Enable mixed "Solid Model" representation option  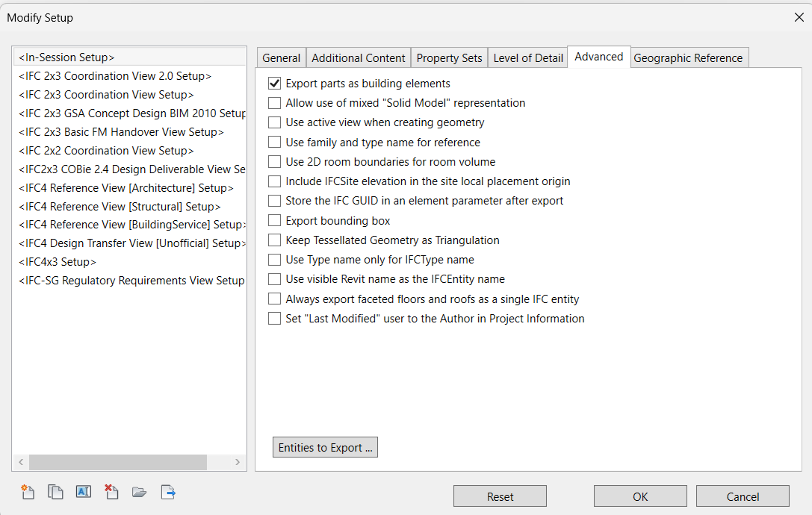pyautogui.click(x=274, y=103)
